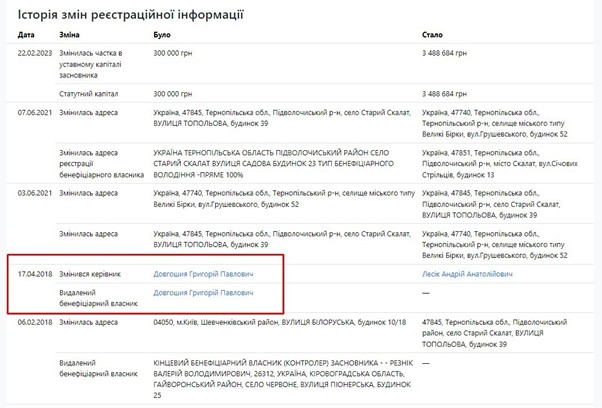
Task: Select the Було column header
Action: (x=163, y=35)
